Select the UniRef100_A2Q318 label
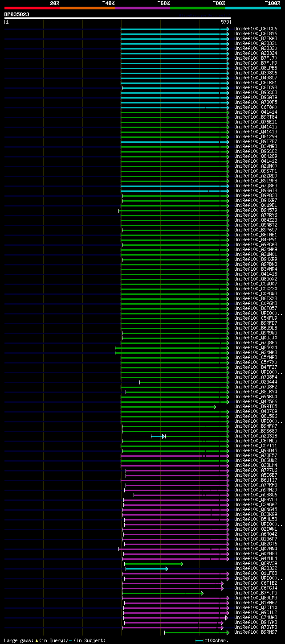This screenshot has height=644, width=285. click(x=255, y=436)
